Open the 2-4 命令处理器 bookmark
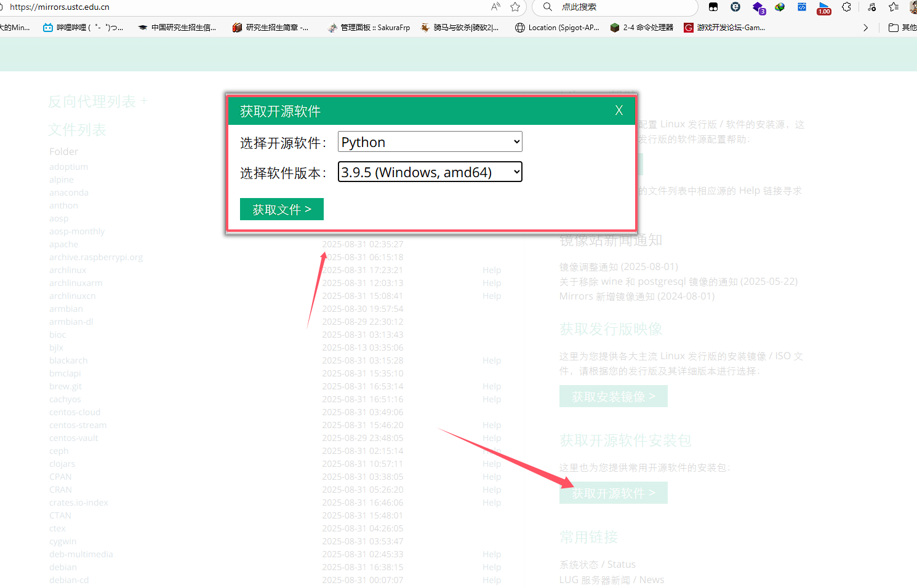The height and width of the screenshot is (588, 917). [x=642, y=28]
